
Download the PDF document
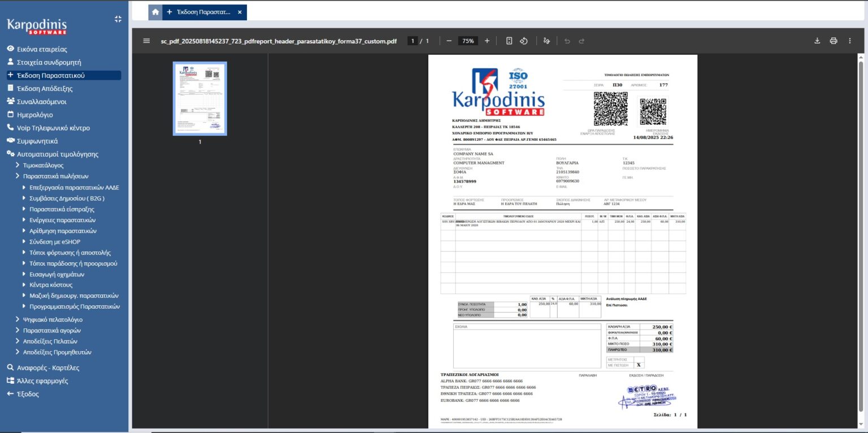point(817,41)
